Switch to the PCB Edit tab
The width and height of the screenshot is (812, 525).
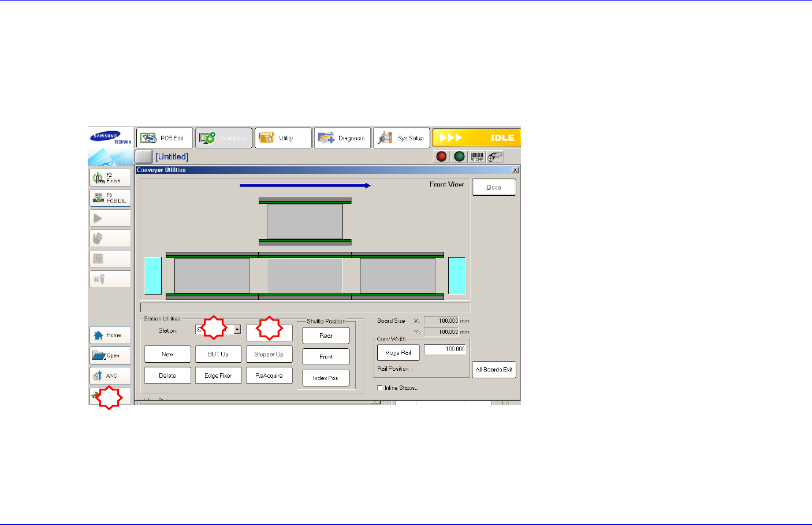tap(165, 138)
